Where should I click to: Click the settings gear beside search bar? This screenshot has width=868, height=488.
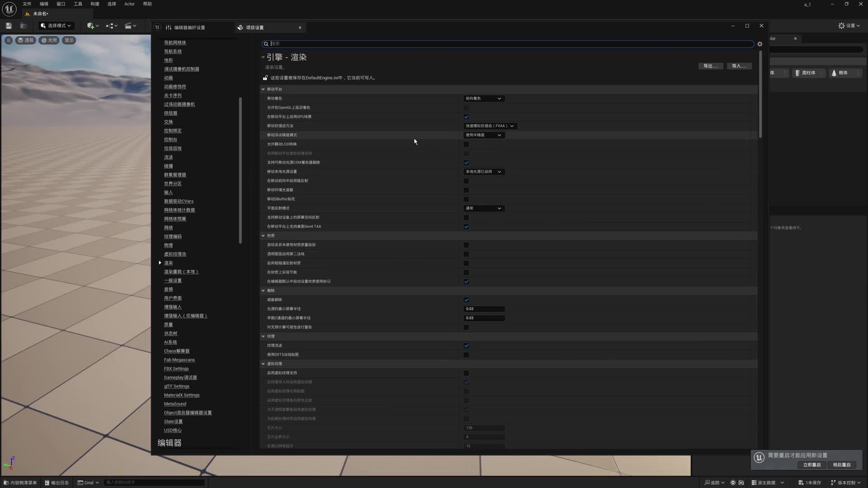tap(760, 44)
